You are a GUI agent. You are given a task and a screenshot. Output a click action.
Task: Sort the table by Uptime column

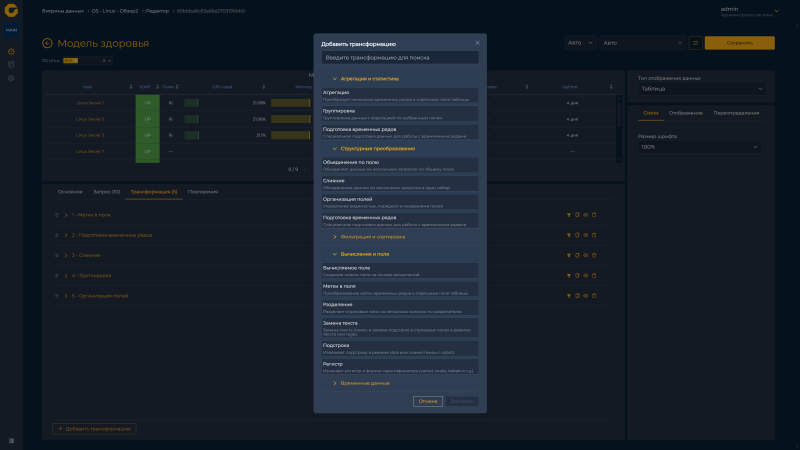tap(611, 87)
